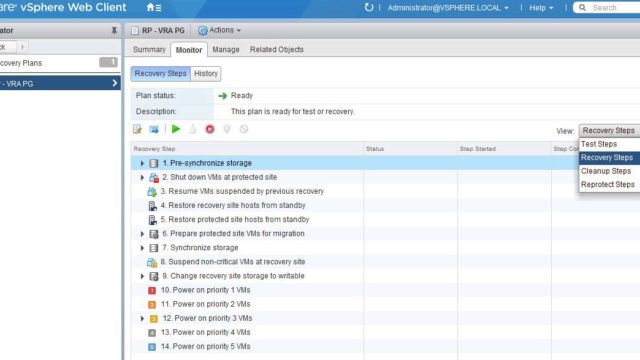The height and width of the screenshot is (360, 640).
Task: Click the Restore protected site hosts icon
Action: (152, 220)
